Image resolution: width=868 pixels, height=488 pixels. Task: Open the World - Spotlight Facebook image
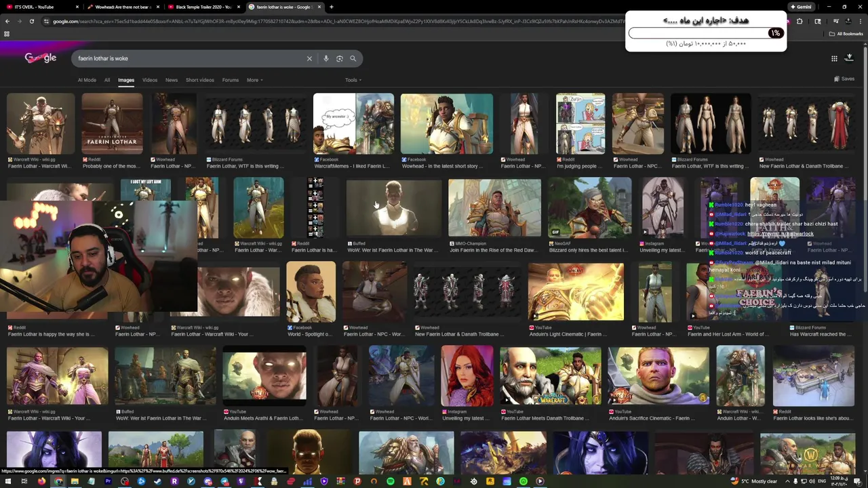[x=311, y=292]
